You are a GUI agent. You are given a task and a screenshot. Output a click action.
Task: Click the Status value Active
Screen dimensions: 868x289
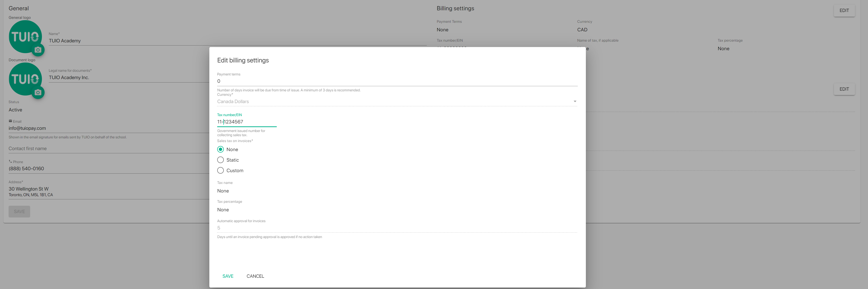point(15,110)
